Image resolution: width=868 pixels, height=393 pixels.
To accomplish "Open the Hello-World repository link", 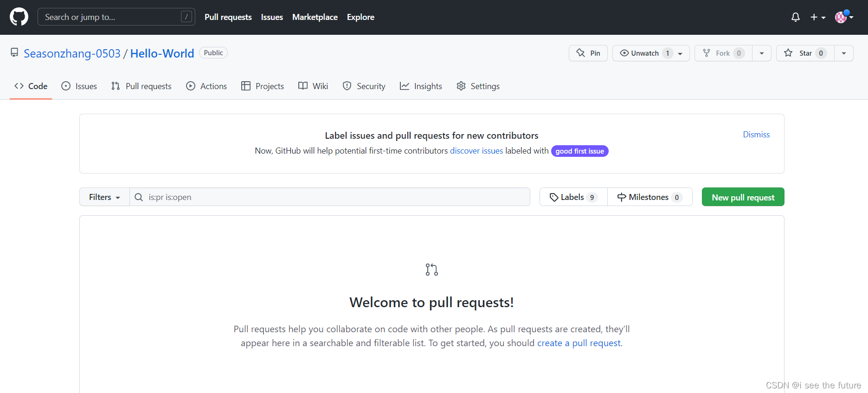I will pyautogui.click(x=162, y=53).
